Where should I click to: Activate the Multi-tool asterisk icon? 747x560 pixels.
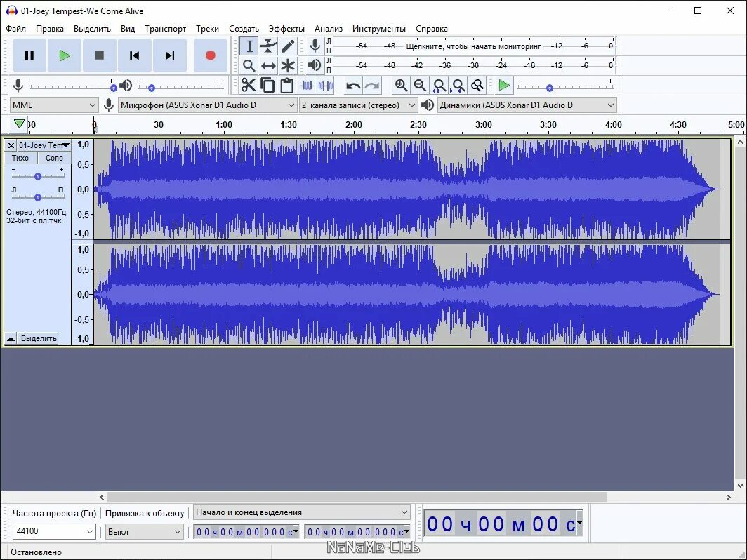(x=288, y=66)
